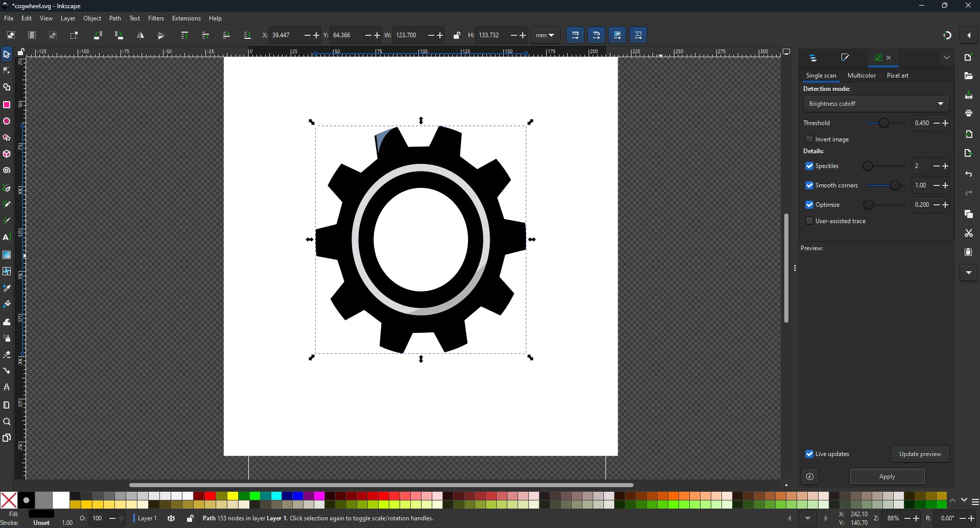Screen dimensions: 980x528
Task: Select the Dropper color picker tool
Action: click(x=7, y=288)
